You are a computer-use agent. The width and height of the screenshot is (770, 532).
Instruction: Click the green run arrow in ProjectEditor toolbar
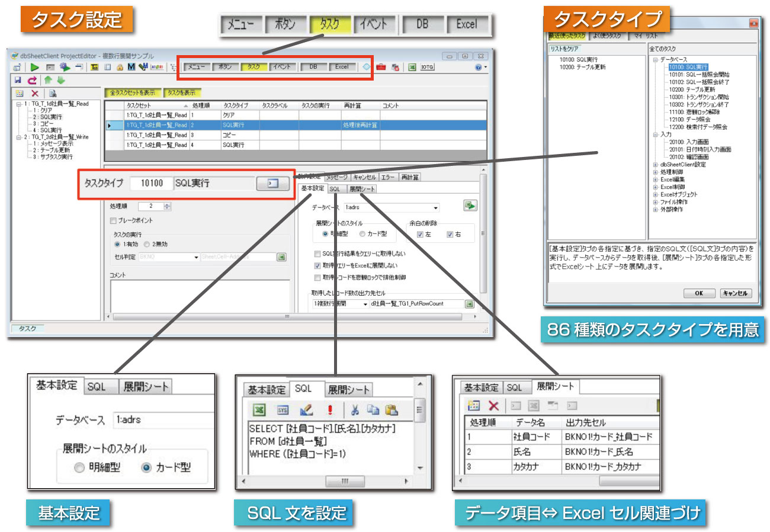click(x=34, y=67)
